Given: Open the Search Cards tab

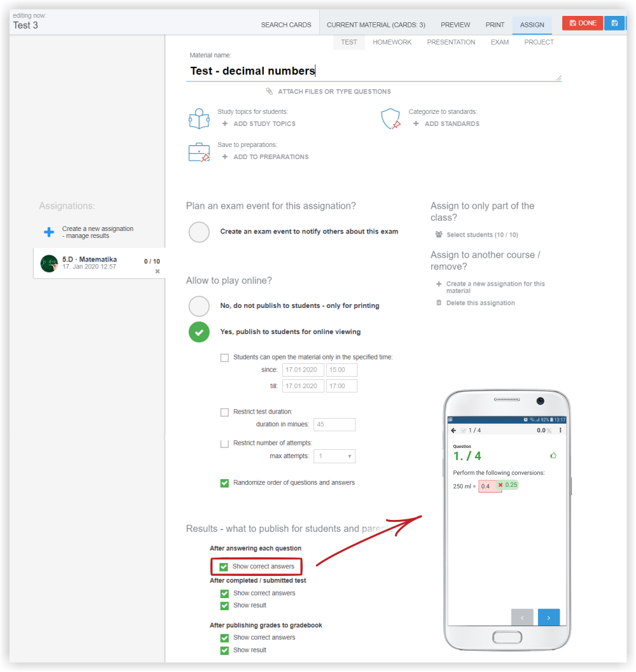Looking at the screenshot, I should pos(286,25).
